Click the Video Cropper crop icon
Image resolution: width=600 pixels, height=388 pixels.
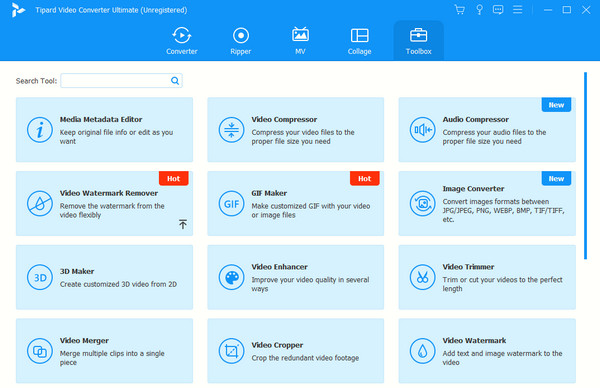231,351
